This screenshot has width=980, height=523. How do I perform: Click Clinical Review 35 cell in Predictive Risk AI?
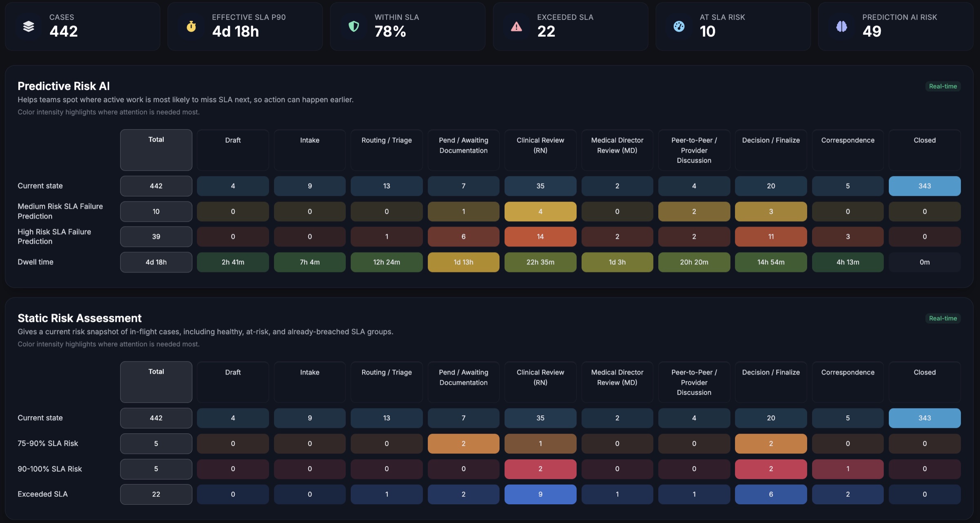540,186
